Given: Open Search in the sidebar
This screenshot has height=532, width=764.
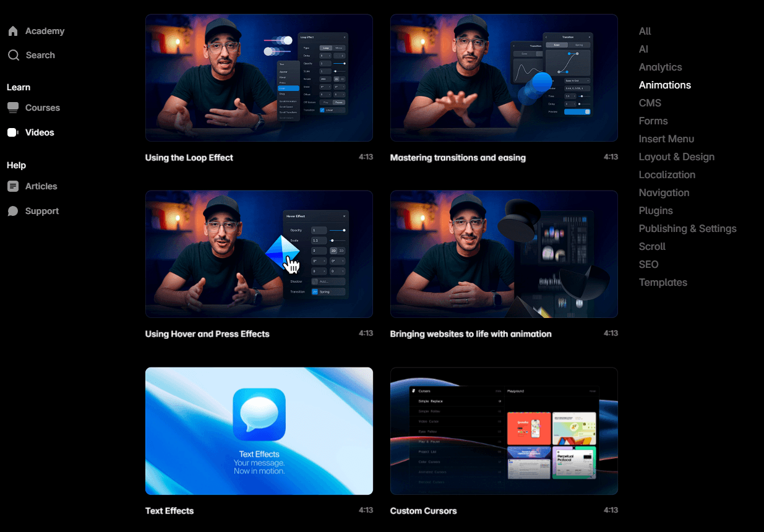Looking at the screenshot, I should coord(40,55).
